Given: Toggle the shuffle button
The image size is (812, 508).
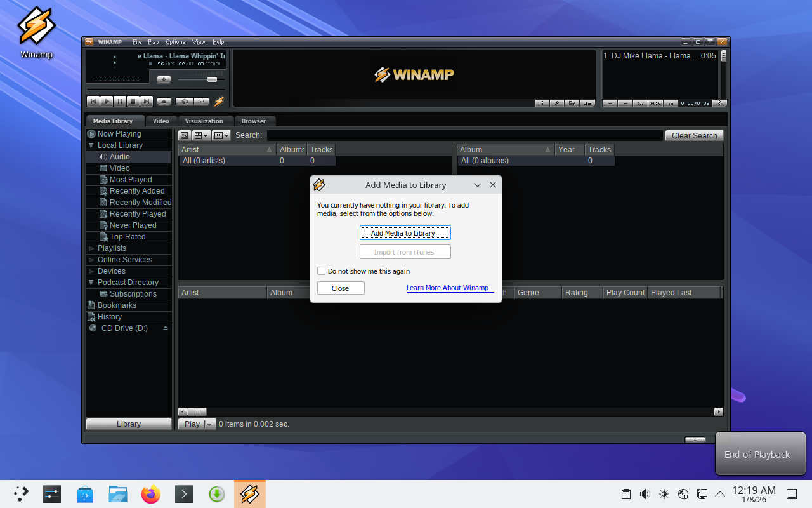Looking at the screenshot, I should [185, 101].
